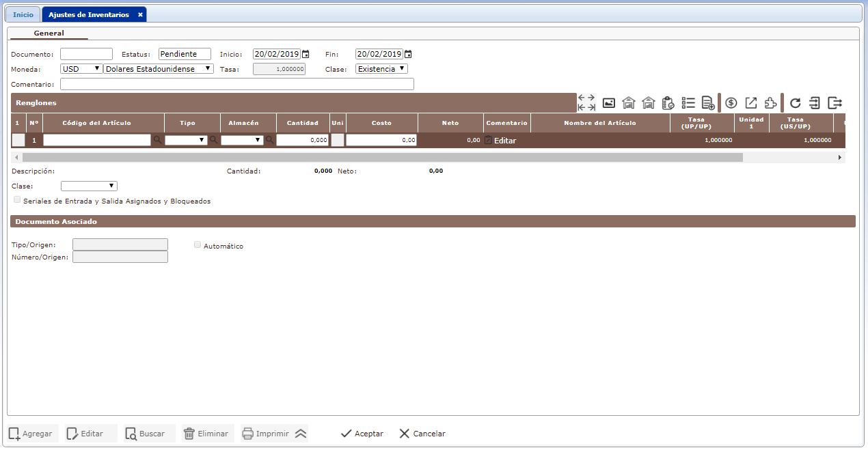Click the Aceptar button
Image resolution: width=868 pixels, height=450 pixels.
point(362,434)
